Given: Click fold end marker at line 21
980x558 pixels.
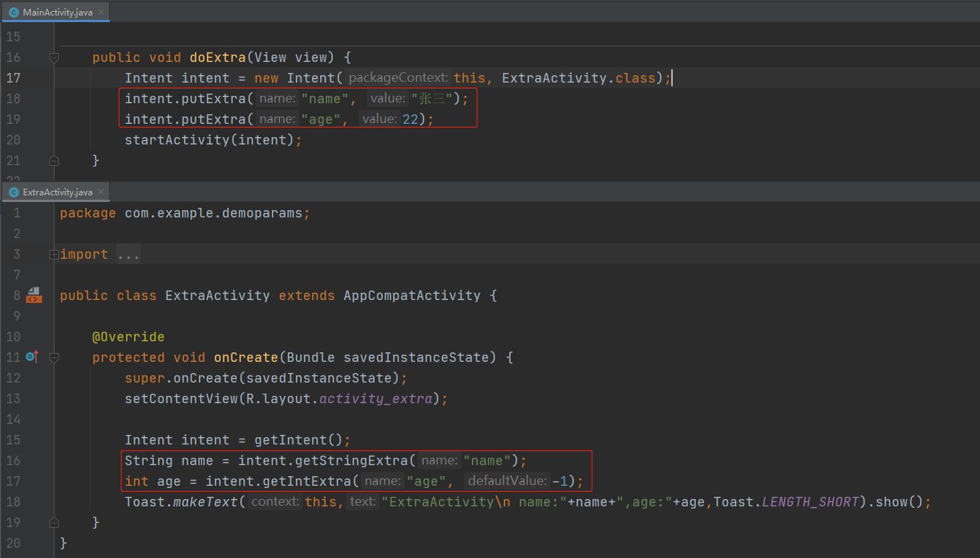Looking at the screenshot, I should [x=54, y=160].
